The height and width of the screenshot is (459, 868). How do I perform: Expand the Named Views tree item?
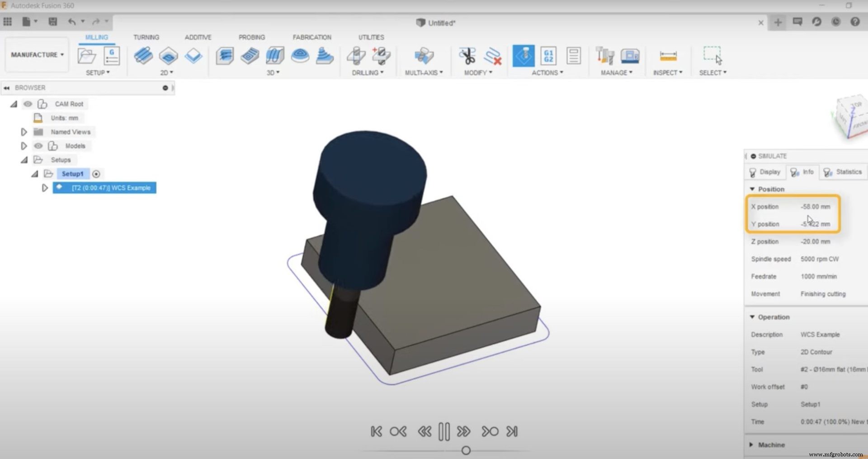24,132
